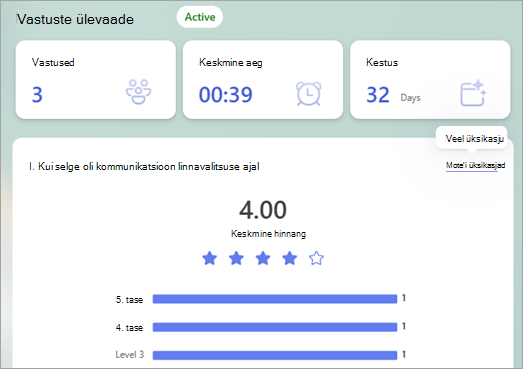Viewport: 523px width, 369px height.
Task: Click the question text about kommunikatsioon linnavalitsuse ajal
Action: click(x=144, y=166)
